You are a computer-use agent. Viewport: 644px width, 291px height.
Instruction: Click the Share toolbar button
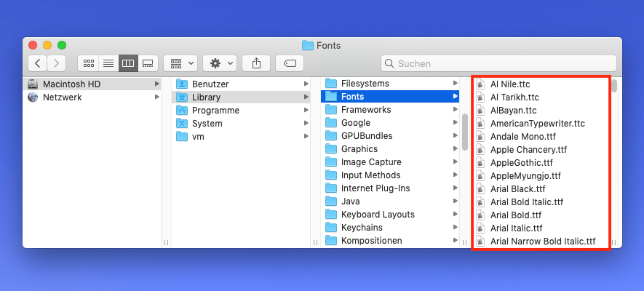[256, 63]
